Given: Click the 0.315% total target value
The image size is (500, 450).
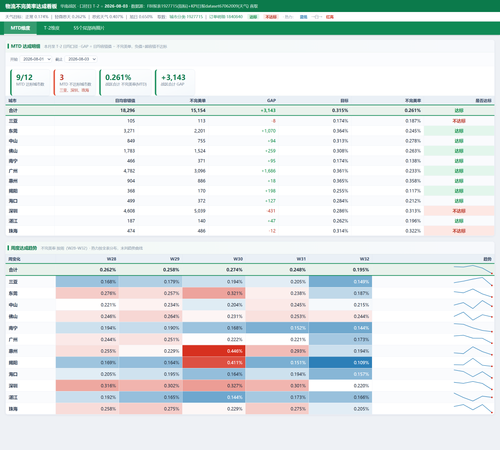Looking at the screenshot, I should pyautogui.click(x=340, y=110).
